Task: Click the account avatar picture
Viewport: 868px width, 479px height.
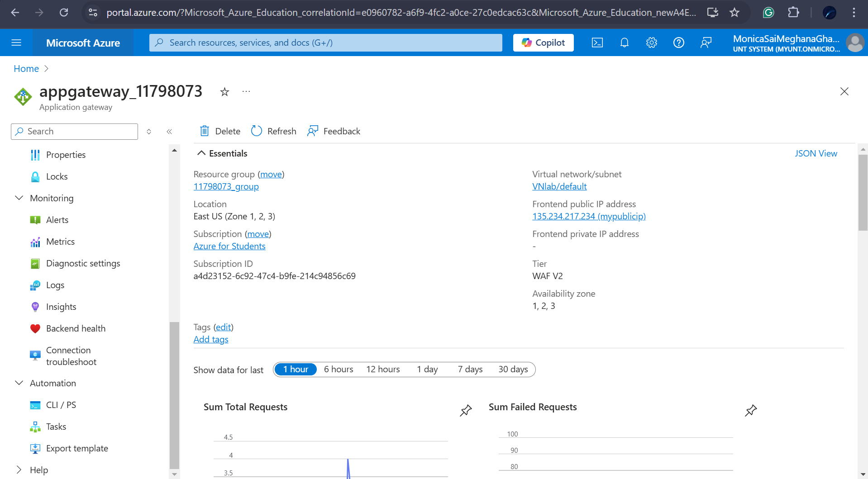Action: (855, 43)
